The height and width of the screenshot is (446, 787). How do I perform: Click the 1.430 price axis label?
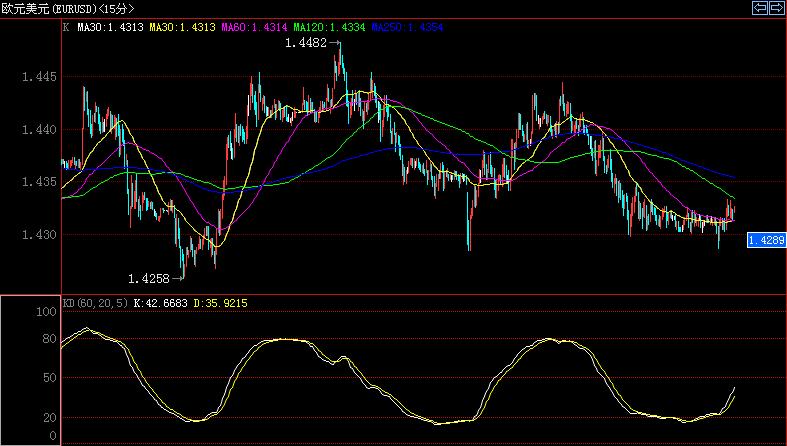click(39, 234)
